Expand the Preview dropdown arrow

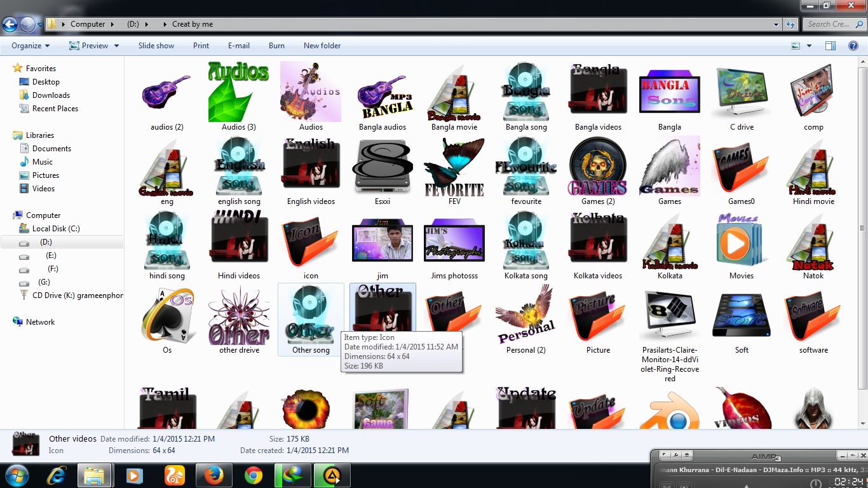pos(116,46)
